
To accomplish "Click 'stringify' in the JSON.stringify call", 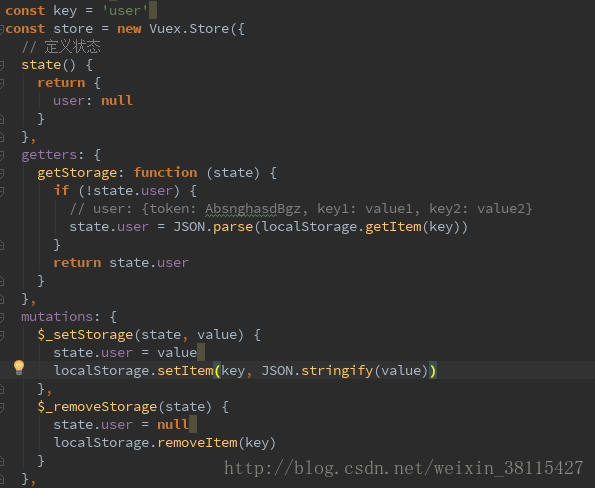I will (337, 371).
